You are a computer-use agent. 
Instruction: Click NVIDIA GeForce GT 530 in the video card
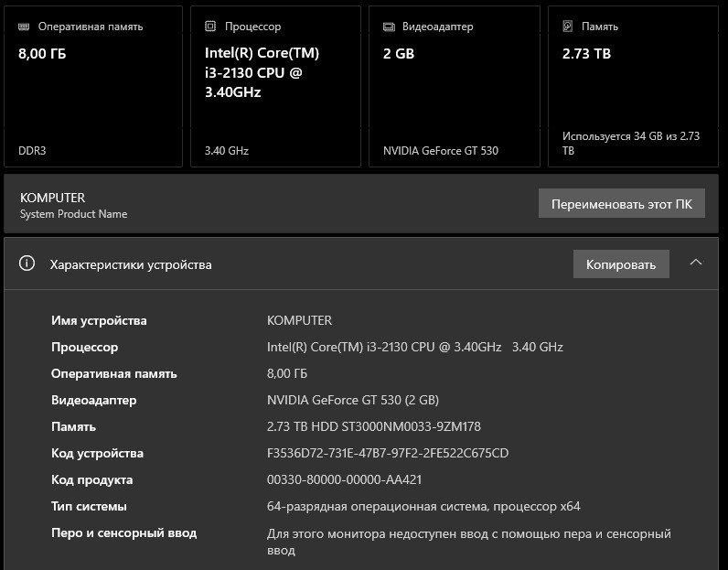click(x=441, y=151)
